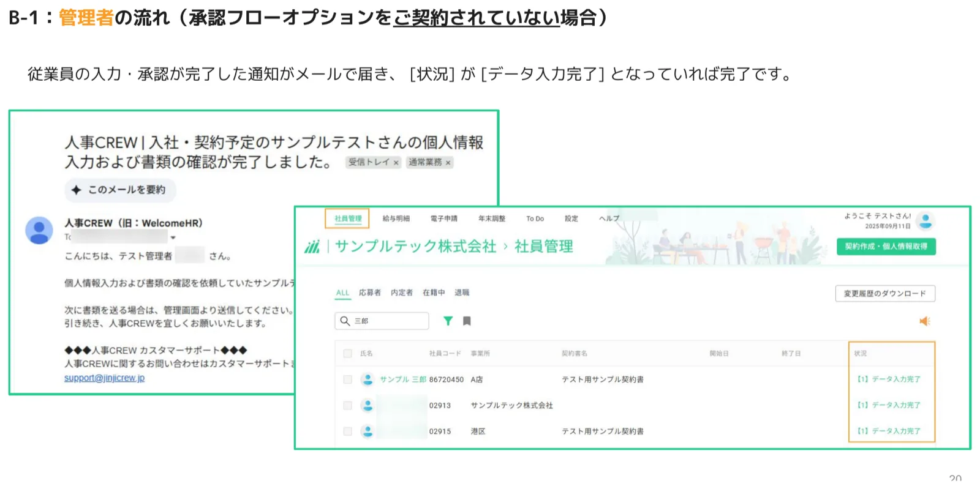Image resolution: width=980 pixels, height=489 pixels.
Task: Select the ALL filter tab
Action: (x=342, y=293)
